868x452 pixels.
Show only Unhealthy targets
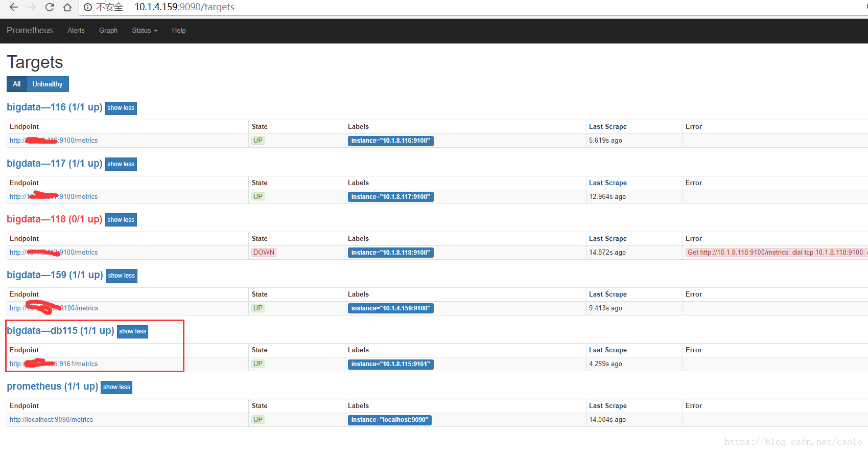(x=48, y=84)
